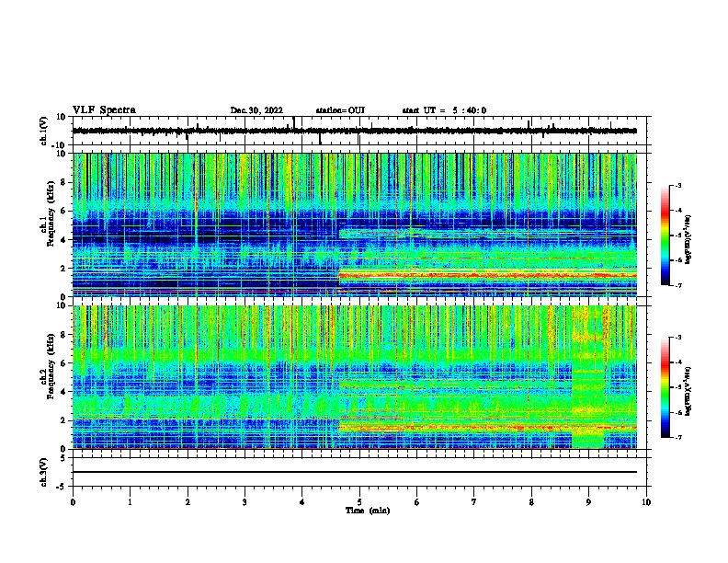Select the date text "Dec. 30, 2022"
The height and width of the screenshot is (563, 728).
point(256,110)
